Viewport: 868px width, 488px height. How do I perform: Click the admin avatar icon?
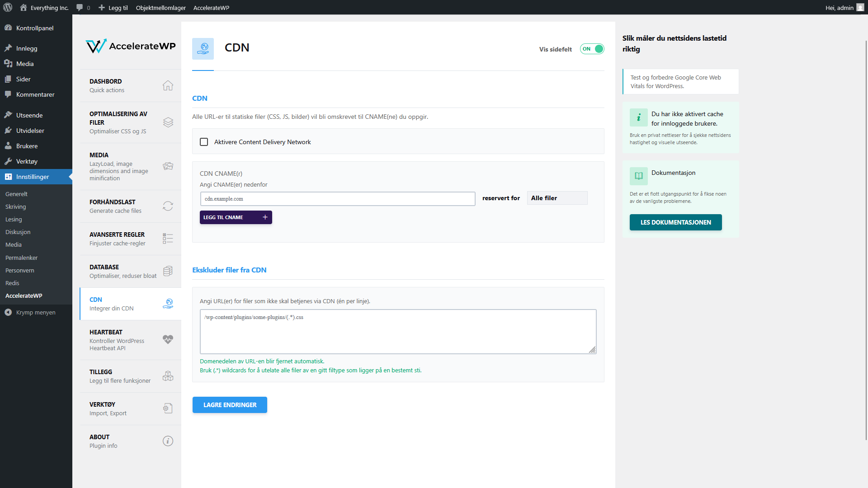[x=860, y=7]
